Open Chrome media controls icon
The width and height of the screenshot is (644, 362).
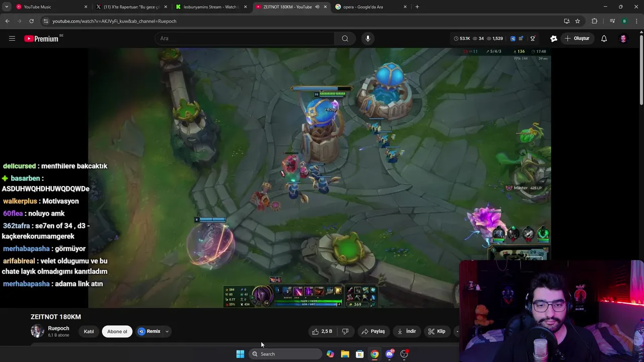pyautogui.click(x=612, y=21)
